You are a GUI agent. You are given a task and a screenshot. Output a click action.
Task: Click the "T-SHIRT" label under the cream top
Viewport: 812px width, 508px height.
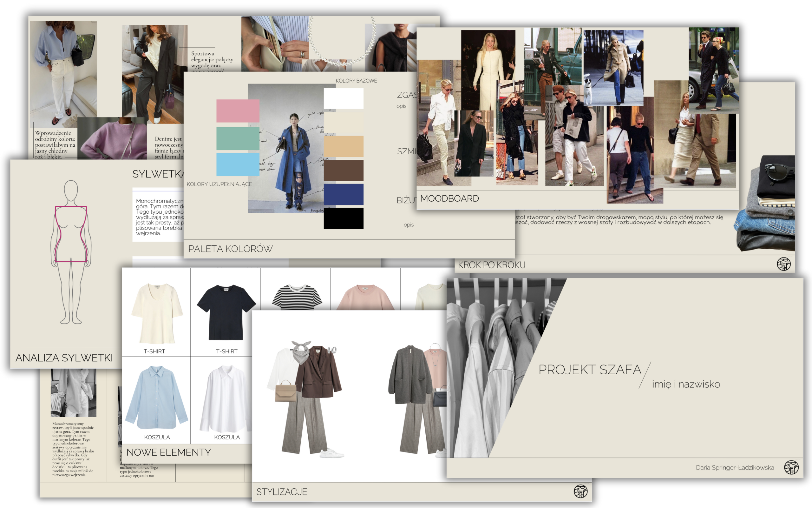[x=154, y=351]
